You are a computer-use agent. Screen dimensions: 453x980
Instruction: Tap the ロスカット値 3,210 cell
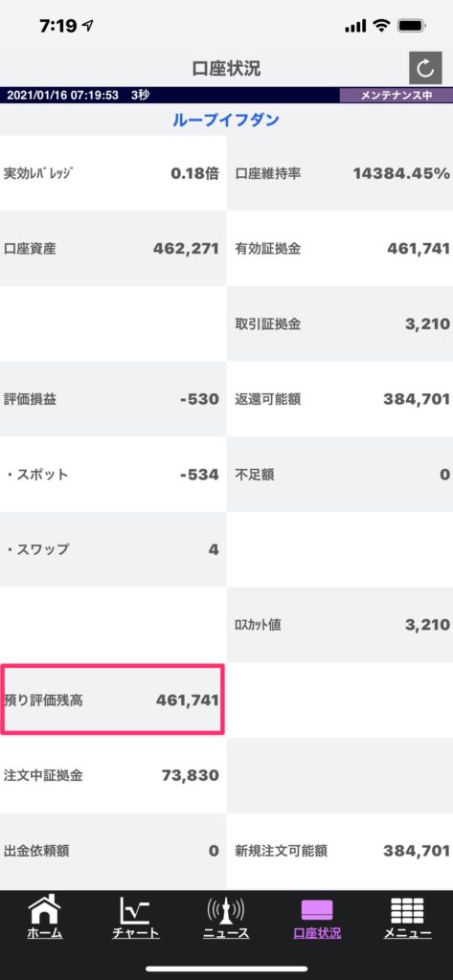(x=340, y=624)
